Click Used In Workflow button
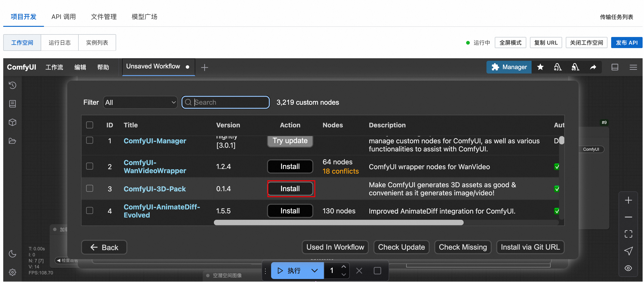This screenshot has width=644, height=282. click(x=335, y=247)
